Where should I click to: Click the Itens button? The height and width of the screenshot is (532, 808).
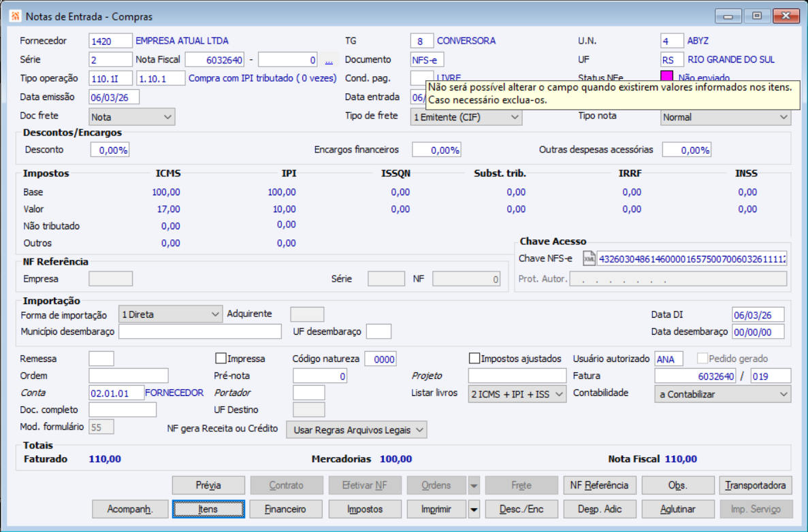[208, 509]
